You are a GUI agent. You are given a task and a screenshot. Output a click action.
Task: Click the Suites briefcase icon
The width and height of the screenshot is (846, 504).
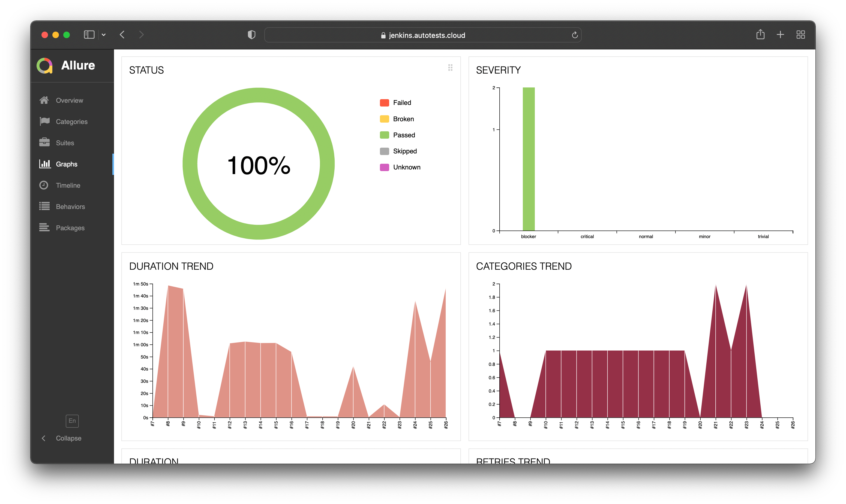[44, 142]
